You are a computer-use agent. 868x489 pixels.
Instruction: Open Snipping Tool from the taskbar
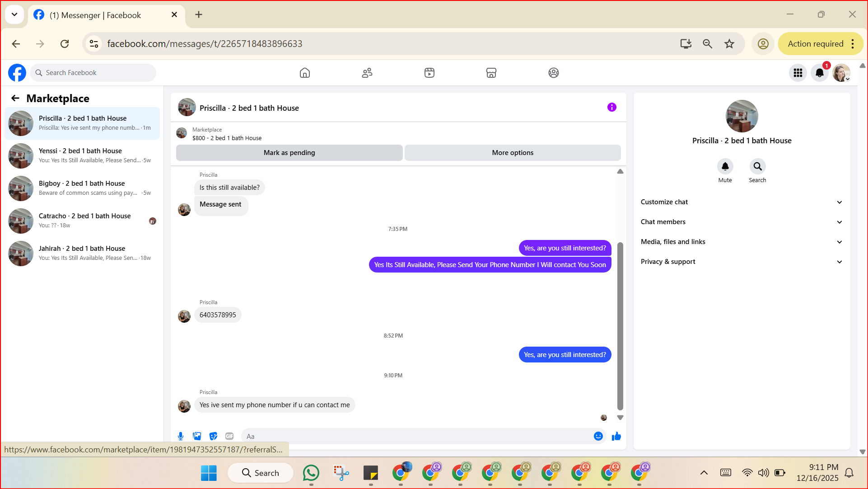pos(341,473)
